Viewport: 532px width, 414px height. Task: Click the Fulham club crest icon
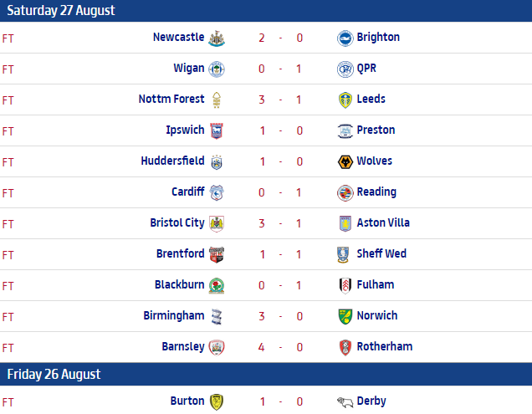(x=345, y=285)
